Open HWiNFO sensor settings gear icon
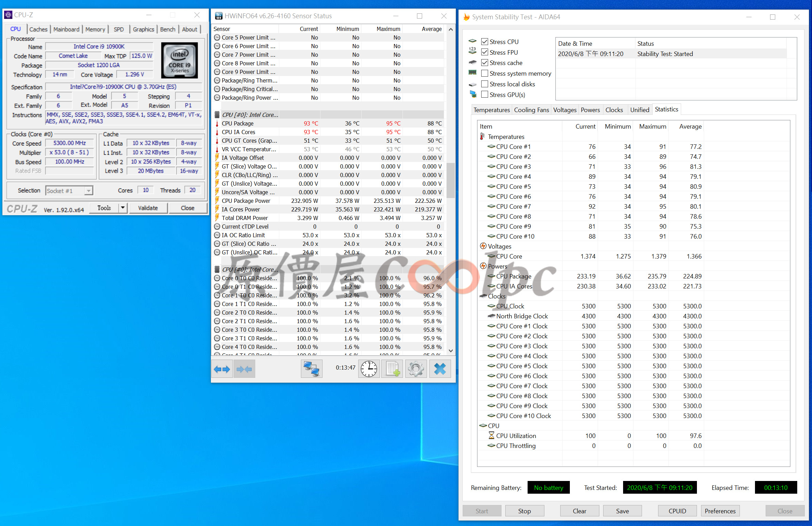Image resolution: width=812 pixels, height=526 pixels. (x=416, y=369)
